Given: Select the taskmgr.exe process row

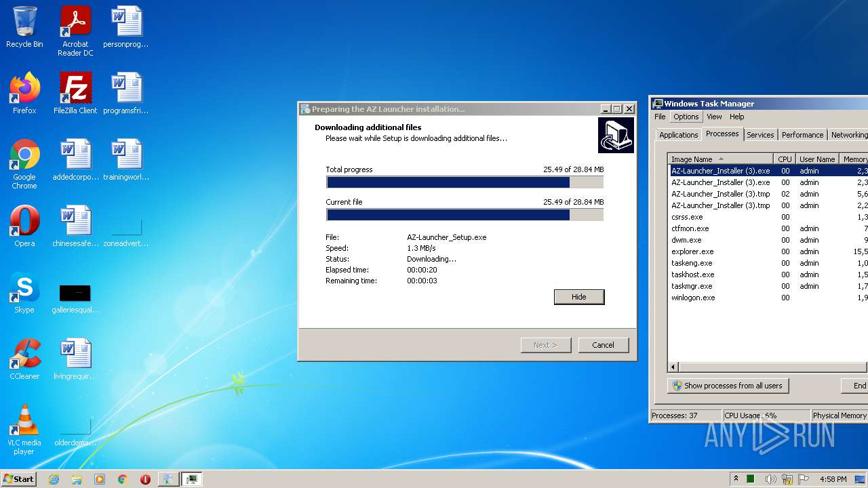Looking at the screenshot, I should [x=768, y=286].
